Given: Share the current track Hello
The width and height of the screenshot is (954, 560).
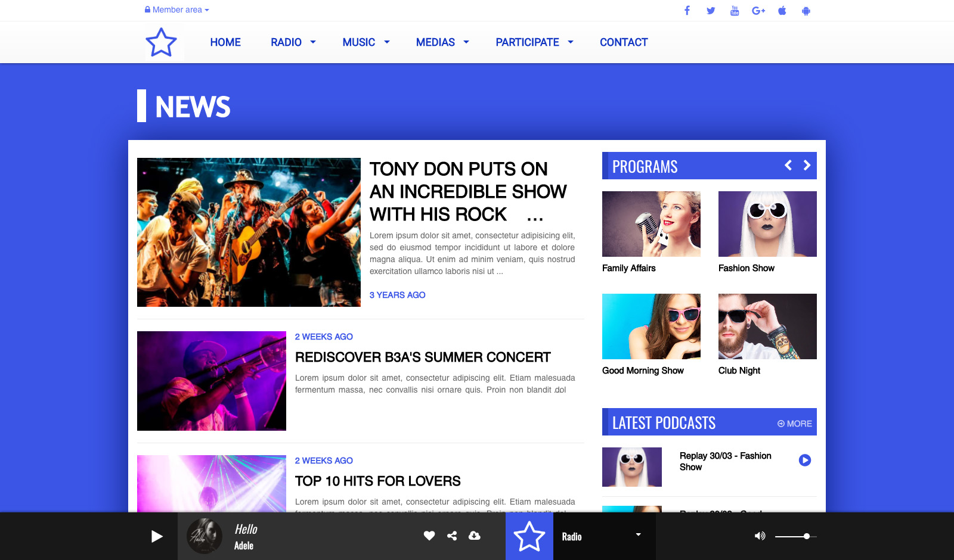Looking at the screenshot, I should pos(452,536).
